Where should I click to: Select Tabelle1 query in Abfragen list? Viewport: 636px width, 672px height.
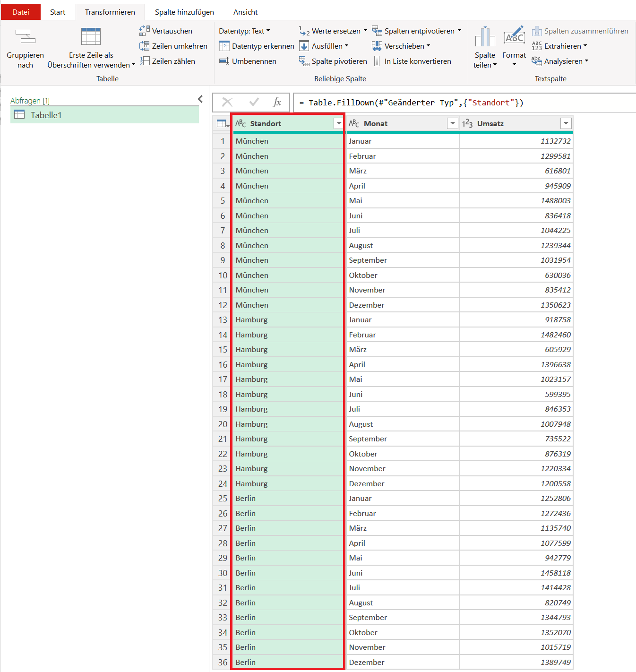[x=104, y=115]
